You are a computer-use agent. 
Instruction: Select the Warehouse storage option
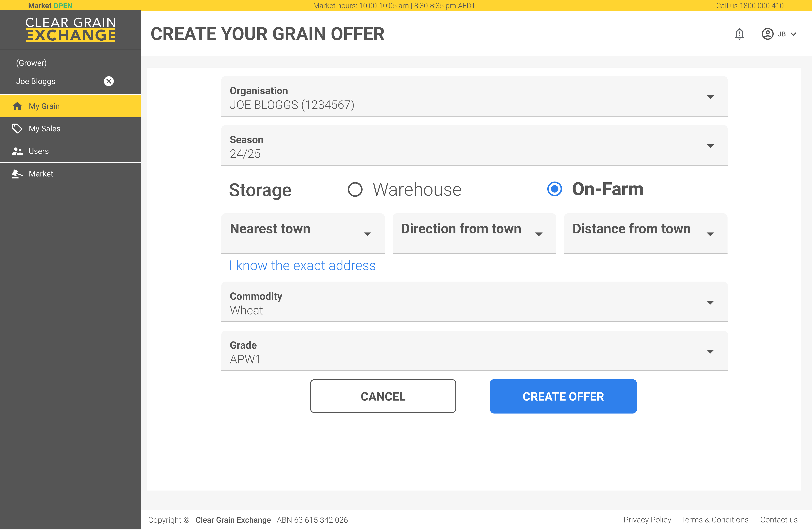pos(355,189)
